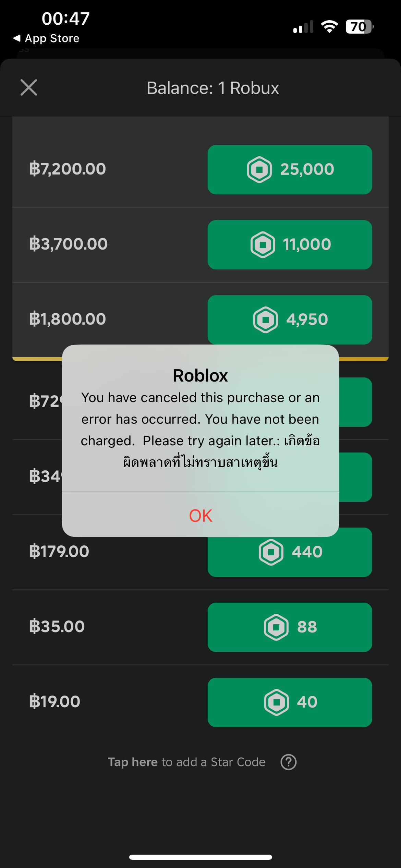Tap the battery indicator in status bar
This screenshot has width=401, height=868.
coord(359,27)
